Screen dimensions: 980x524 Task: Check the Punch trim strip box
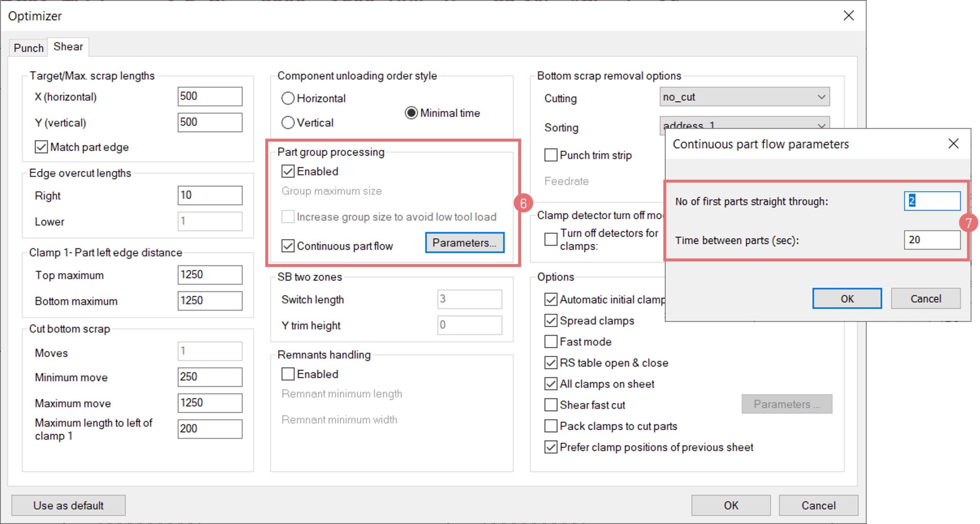[550, 155]
